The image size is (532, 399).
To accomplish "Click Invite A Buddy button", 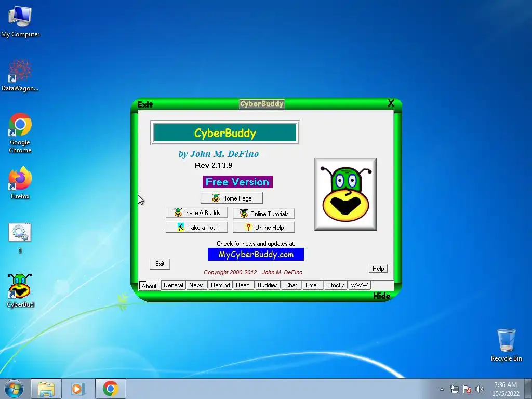I will [x=197, y=212].
